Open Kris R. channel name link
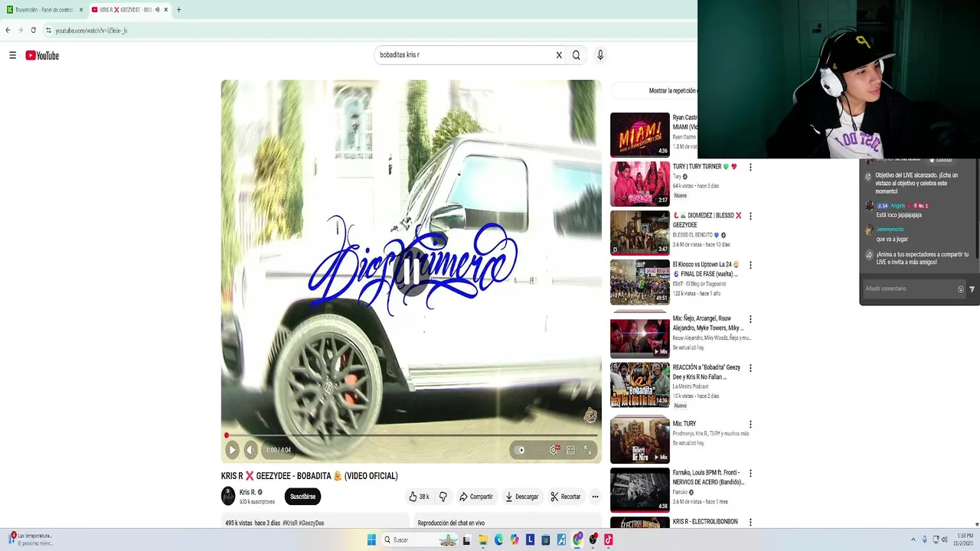Screen dimensions: 980x551 247,493
